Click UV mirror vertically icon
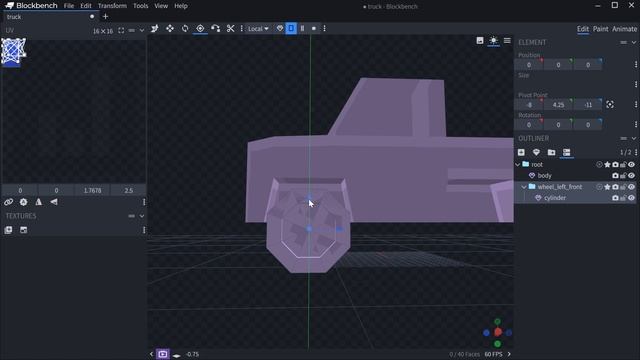Screen dimensions: 640x360 pyautogui.click(x=54, y=202)
